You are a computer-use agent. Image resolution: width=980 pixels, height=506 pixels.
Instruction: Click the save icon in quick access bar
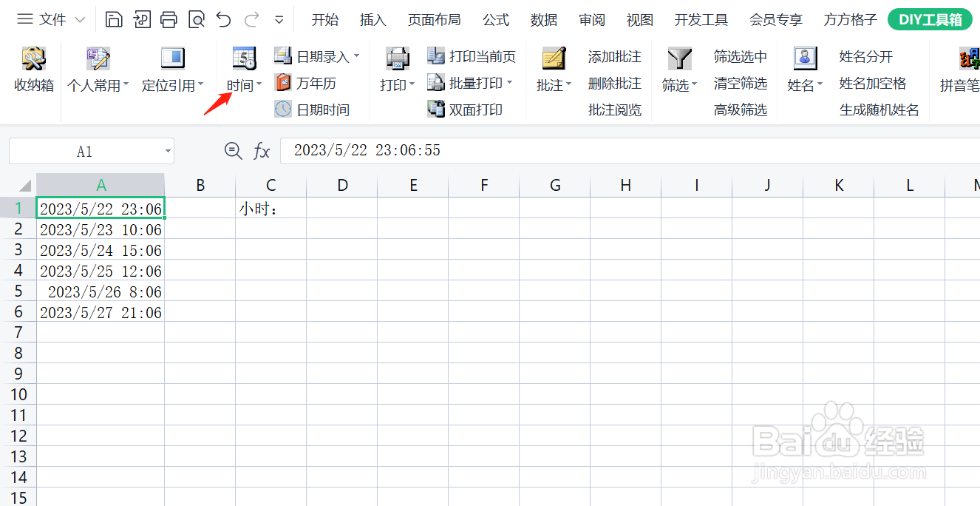114,19
